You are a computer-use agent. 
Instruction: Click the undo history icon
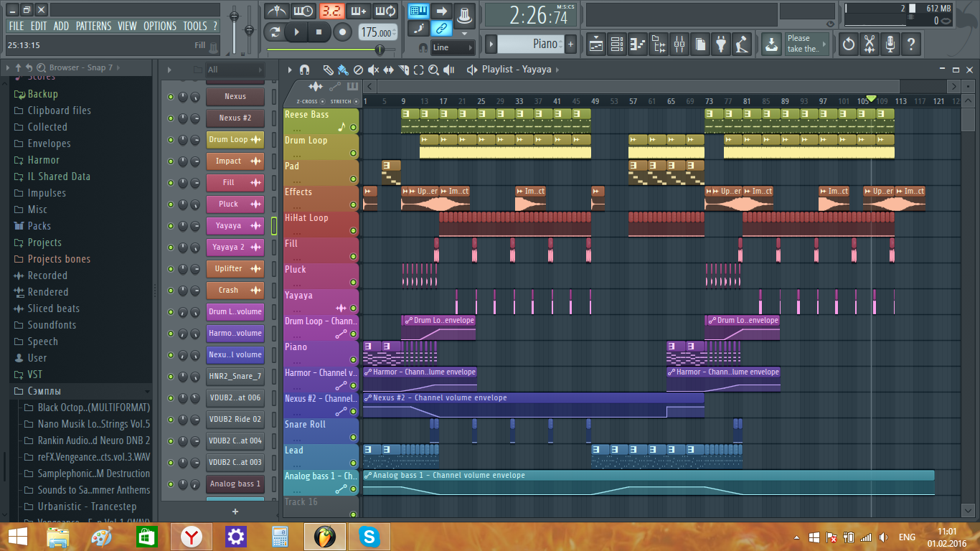pyautogui.click(x=849, y=44)
